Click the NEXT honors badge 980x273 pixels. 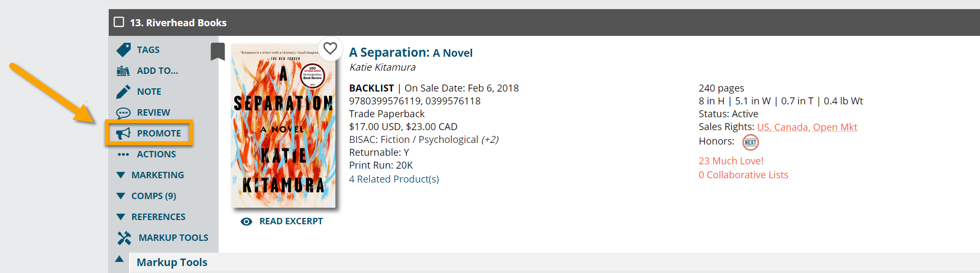[750, 142]
